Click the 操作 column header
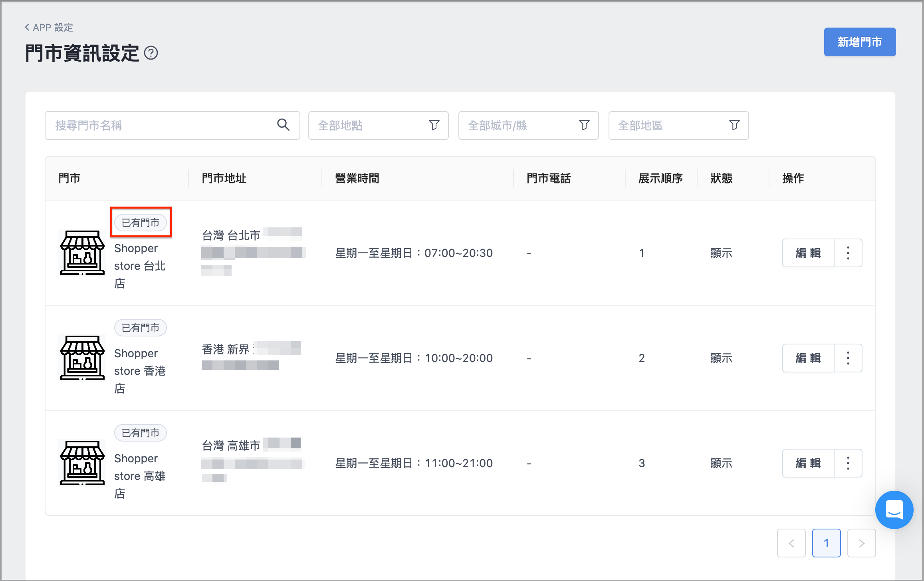This screenshot has width=924, height=581. click(793, 178)
